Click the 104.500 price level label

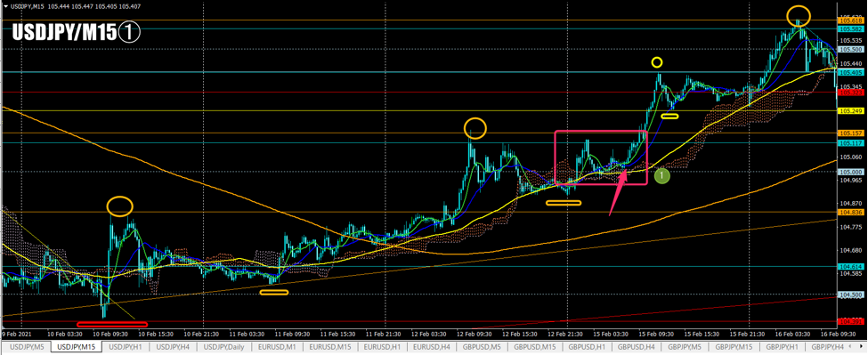coord(851,294)
